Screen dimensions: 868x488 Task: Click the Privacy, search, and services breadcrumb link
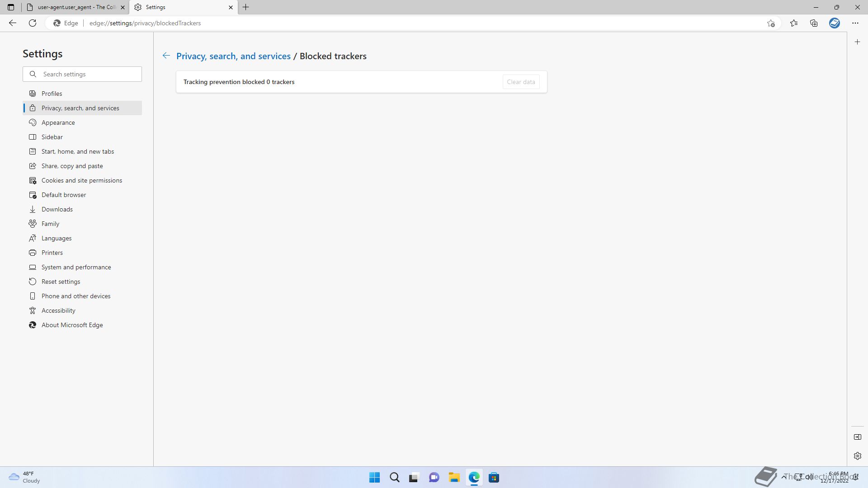click(233, 56)
